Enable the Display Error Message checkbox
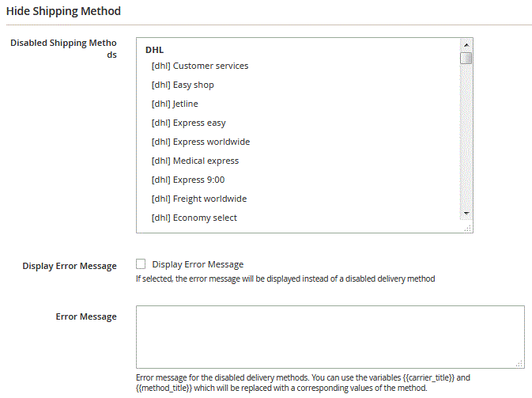Image resolution: width=532 pixels, height=398 pixels. click(141, 263)
